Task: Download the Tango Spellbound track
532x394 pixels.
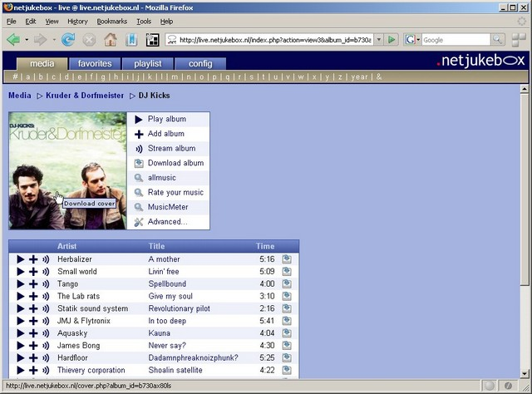Action: pos(287,284)
